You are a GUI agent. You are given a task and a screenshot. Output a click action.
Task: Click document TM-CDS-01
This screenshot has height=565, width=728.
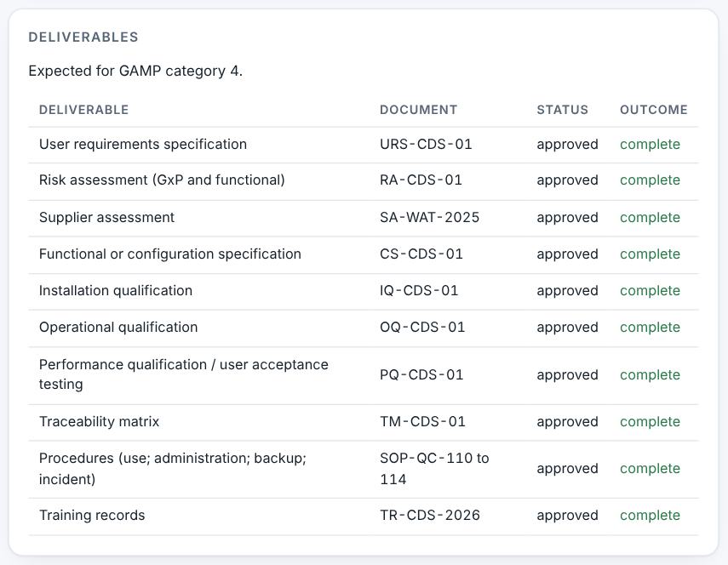[422, 422]
